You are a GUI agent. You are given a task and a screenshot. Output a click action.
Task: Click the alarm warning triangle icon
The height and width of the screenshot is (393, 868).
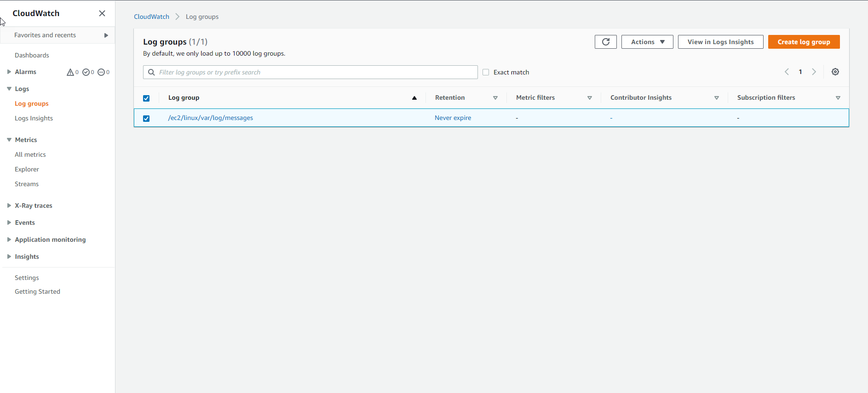70,72
